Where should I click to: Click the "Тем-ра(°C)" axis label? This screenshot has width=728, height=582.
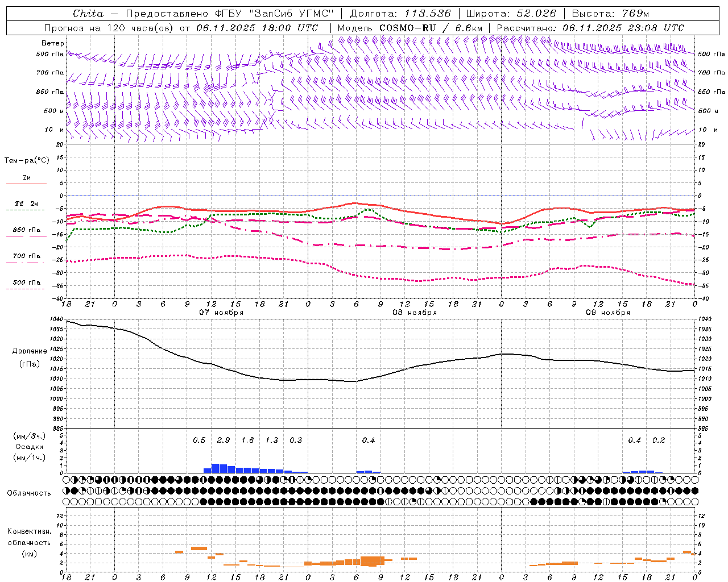click(27, 161)
